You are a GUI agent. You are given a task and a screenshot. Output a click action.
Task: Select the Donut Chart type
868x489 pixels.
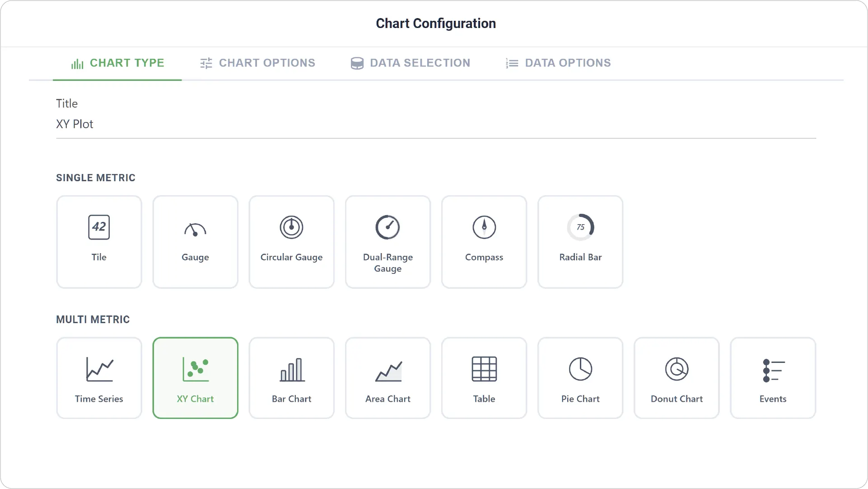pos(677,378)
